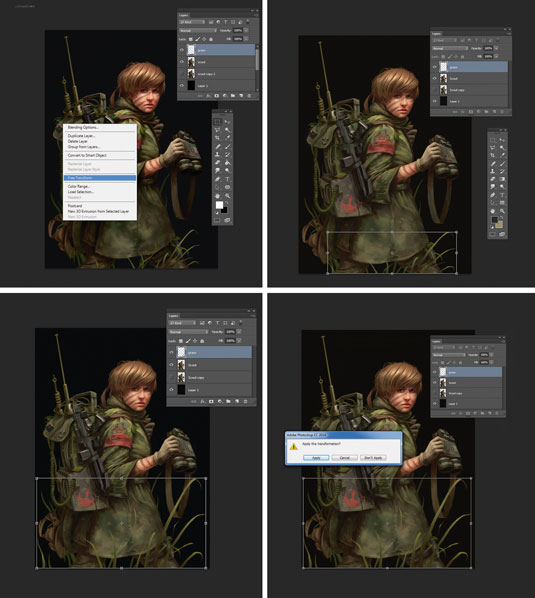The image size is (535, 598).
Task: Select Quick Selection tool in top-left toolbox
Action: pyautogui.click(x=227, y=130)
